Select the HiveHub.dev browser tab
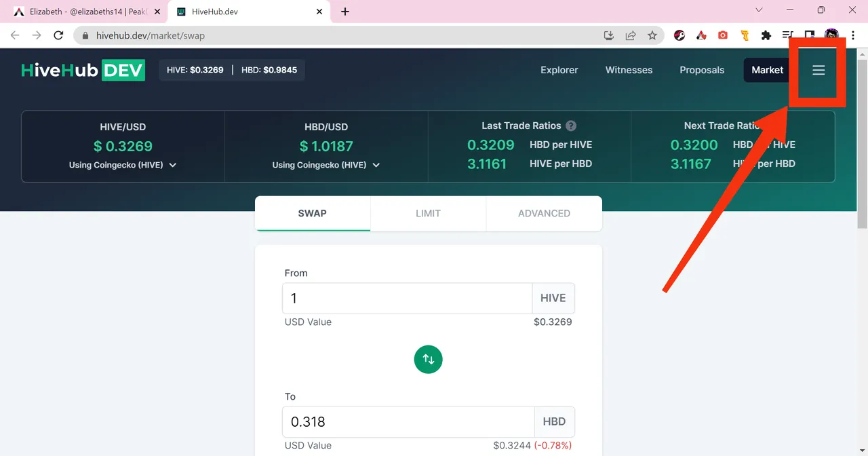The height and width of the screenshot is (456, 868). point(250,12)
